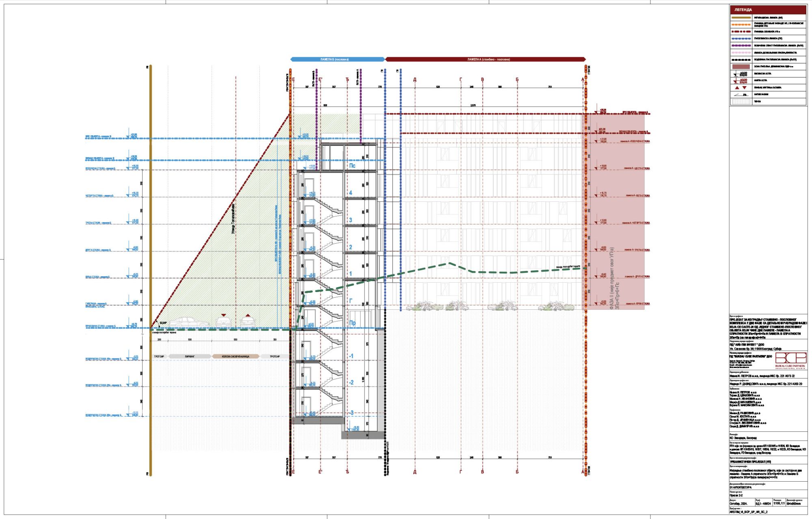Click the red elevation mark symbol in legend
This screenshot has width=812, height=519.
click(x=741, y=81)
